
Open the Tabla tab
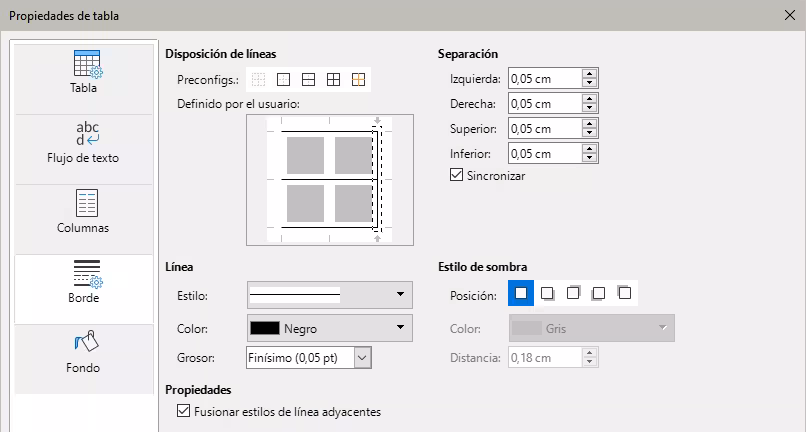[84, 79]
